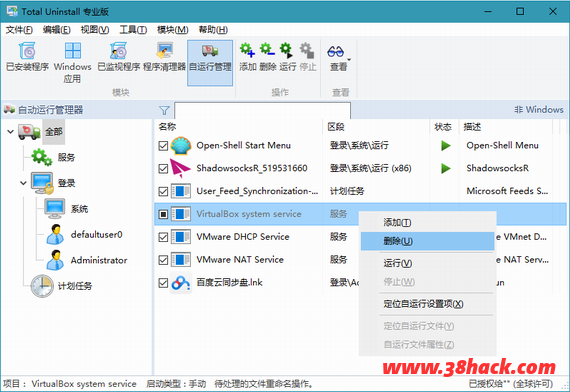The height and width of the screenshot is (392, 570).
Task: Open the 文件(F) menu
Action: [x=19, y=30]
